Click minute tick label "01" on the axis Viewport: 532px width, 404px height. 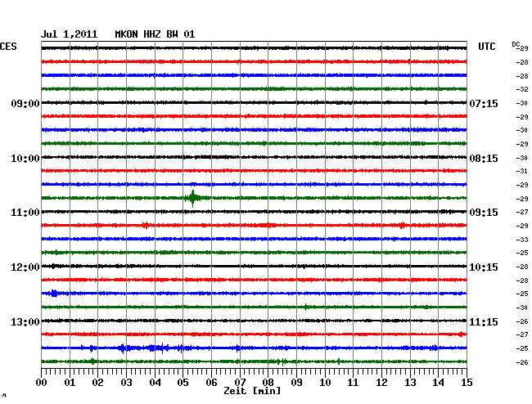pyautogui.click(x=70, y=382)
